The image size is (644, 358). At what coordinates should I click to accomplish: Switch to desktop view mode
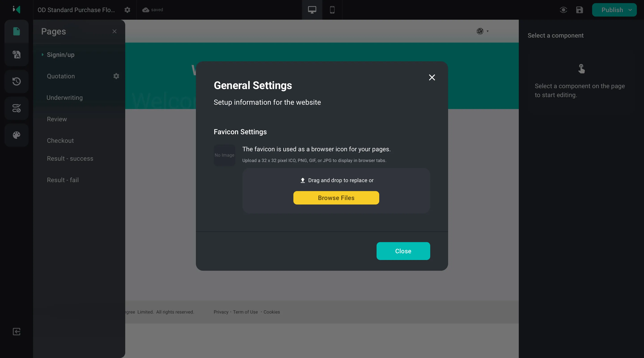click(x=312, y=10)
